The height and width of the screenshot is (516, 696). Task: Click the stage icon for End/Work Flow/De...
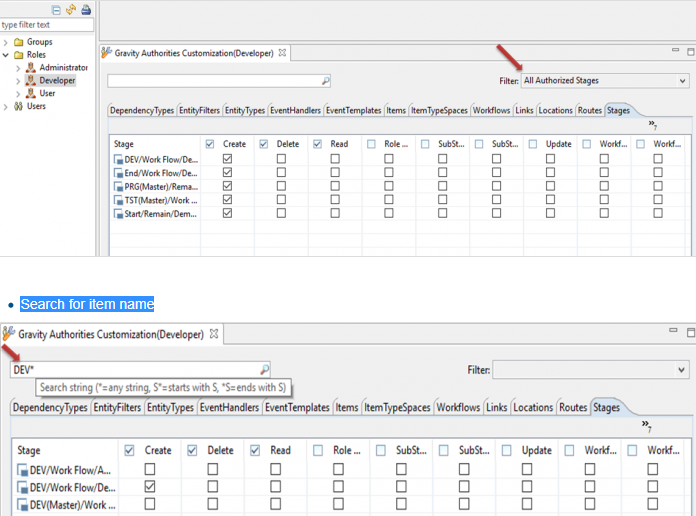pos(119,173)
